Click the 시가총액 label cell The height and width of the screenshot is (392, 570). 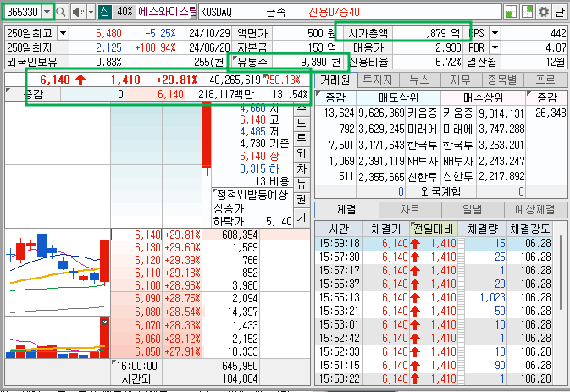(368, 33)
